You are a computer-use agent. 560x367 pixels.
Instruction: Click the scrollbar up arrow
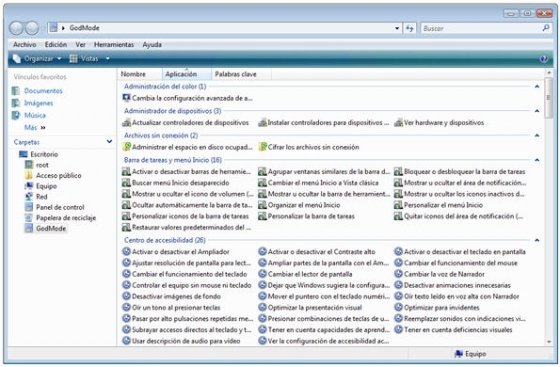click(549, 72)
